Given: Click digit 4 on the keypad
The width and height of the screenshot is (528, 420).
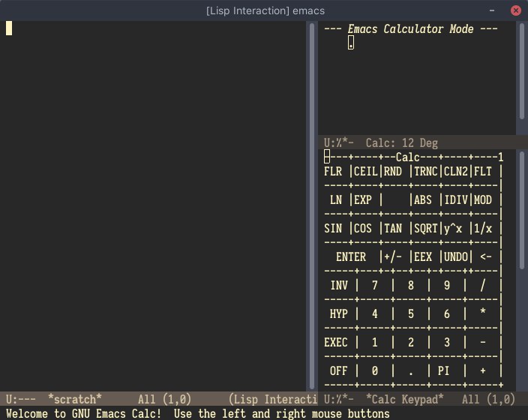Looking at the screenshot, I should click(374, 314).
